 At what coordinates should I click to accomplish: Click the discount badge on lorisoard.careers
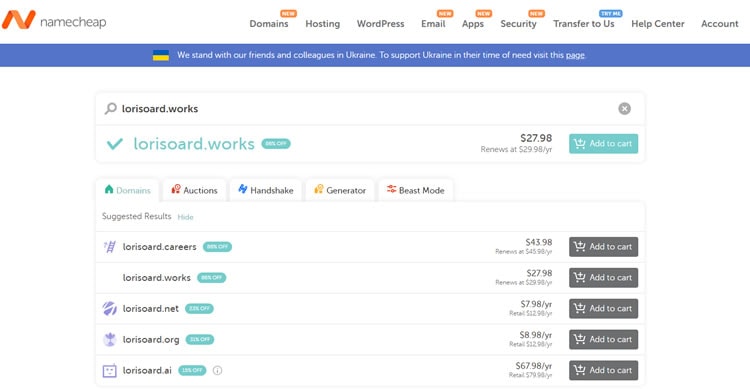coord(217,247)
